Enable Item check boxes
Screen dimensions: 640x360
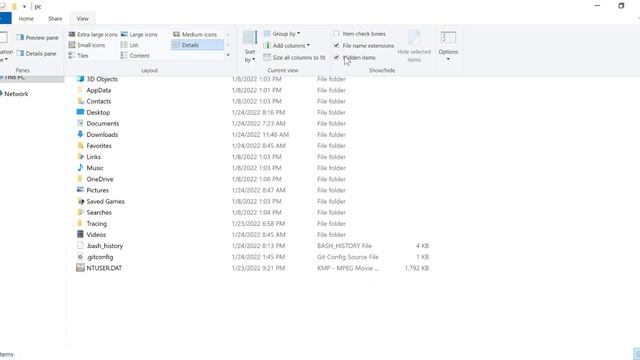pos(336,33)
